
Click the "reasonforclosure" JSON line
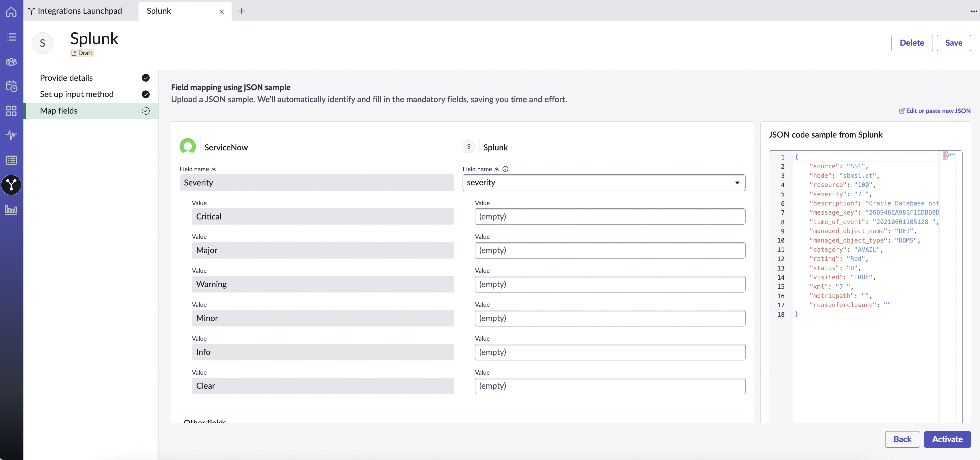coord(850,305)
